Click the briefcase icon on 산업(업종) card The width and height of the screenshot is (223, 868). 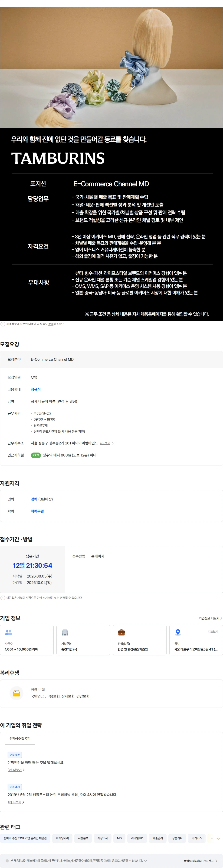(121, 632)
